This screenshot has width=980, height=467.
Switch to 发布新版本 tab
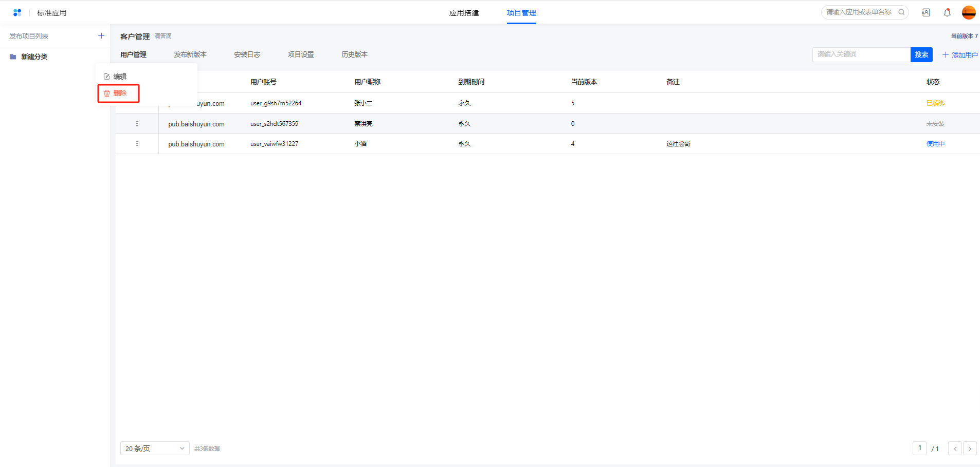pos(190,54)
